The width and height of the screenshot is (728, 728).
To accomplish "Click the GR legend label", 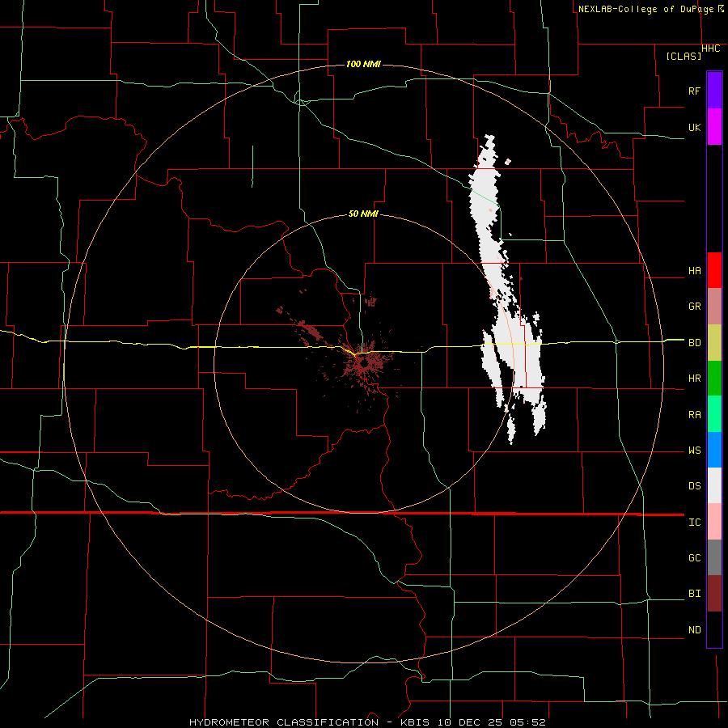I will tap(694, 307).
